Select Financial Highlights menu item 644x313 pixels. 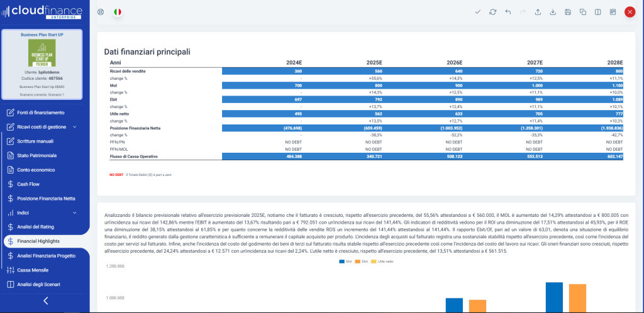pos(38,241)
